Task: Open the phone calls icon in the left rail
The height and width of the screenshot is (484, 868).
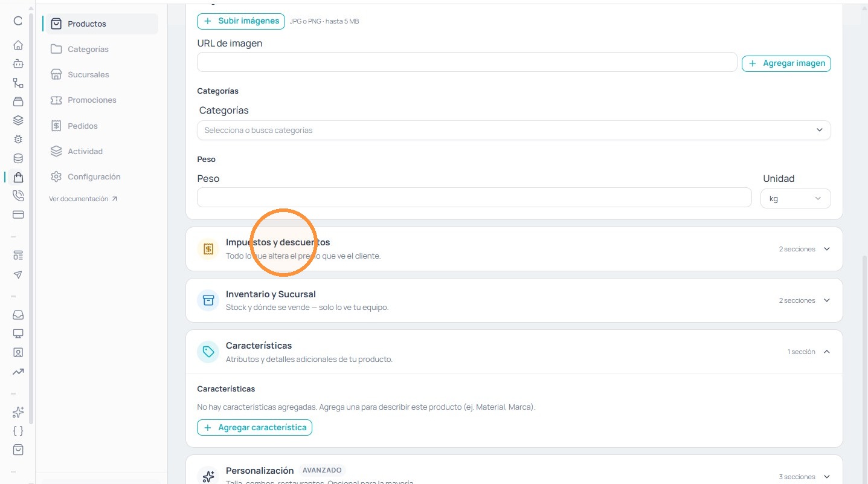Action: pyautogui.click(x=18, y=195)
